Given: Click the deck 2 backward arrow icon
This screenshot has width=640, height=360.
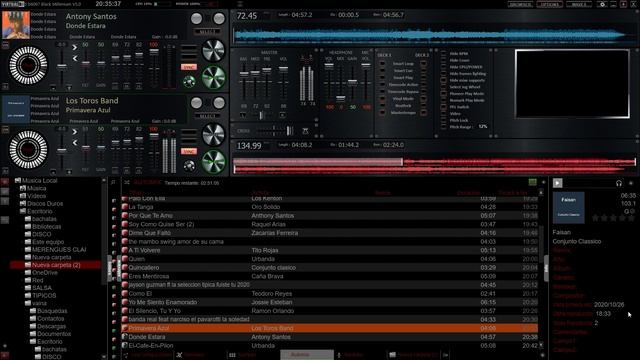Looking at the screenshot, I should (75, 142).
